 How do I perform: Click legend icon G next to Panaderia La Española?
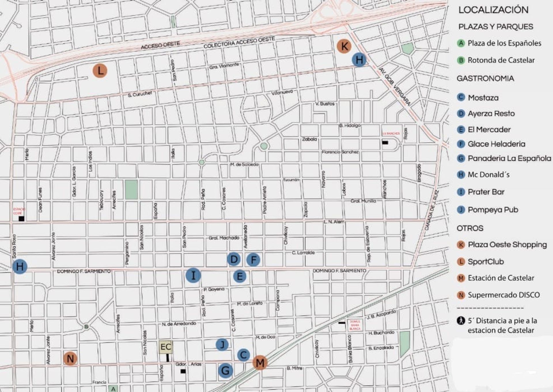pos(461,158)
